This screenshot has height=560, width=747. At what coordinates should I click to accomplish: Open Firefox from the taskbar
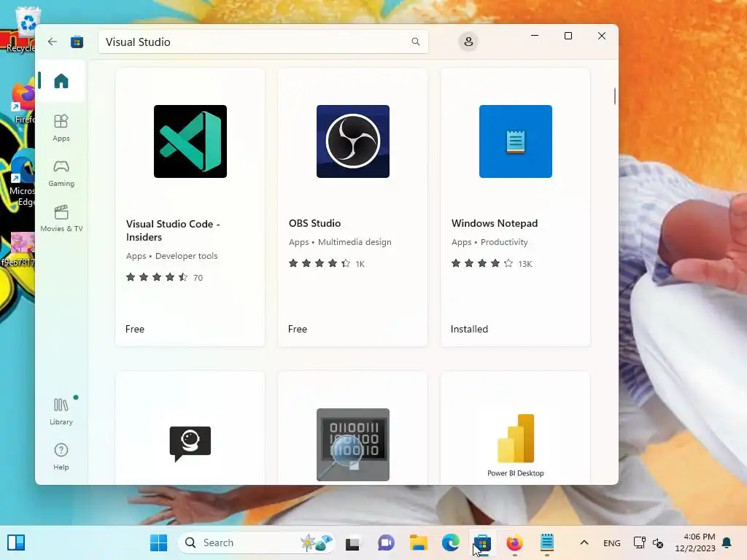pos(514,542)
